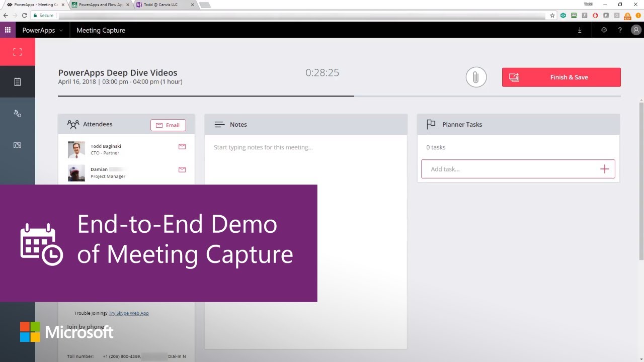Click Todd Baginski's profile photo

(76, 150)
